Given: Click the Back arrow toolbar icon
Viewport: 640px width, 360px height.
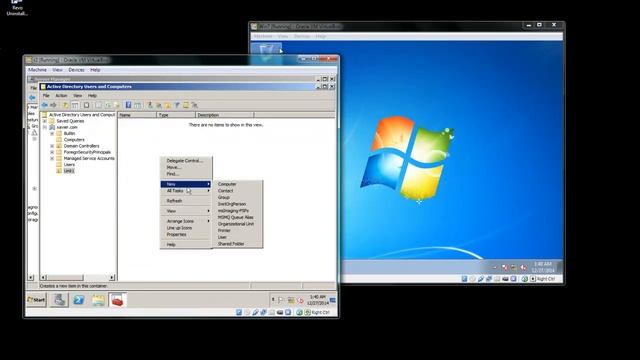Looking at the screenshot, I should tap(44, 105).
